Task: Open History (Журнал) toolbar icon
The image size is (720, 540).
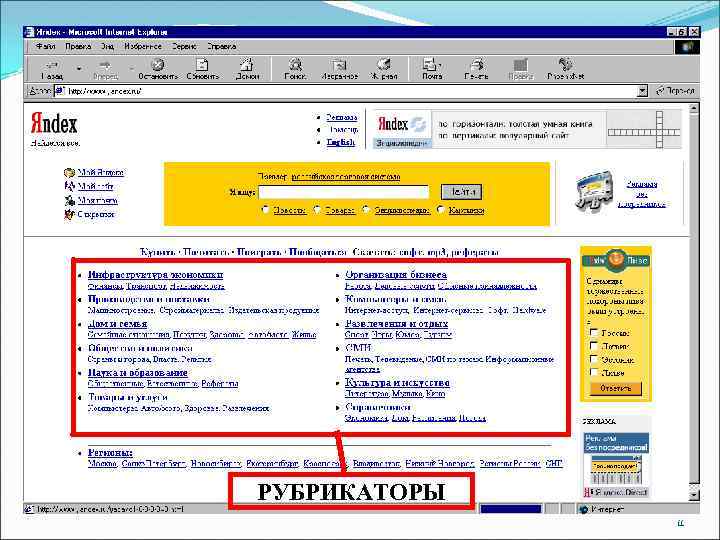Action: coord(384,64)
